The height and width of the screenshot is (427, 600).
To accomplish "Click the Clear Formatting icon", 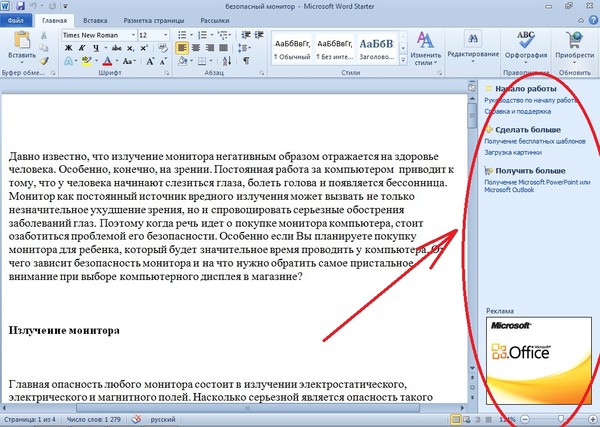I will click(163, 48).
